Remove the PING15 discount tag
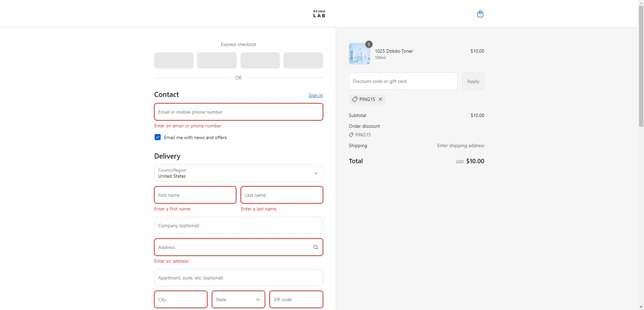The height and width of the screenshot is (310, 644). [380, 99]
